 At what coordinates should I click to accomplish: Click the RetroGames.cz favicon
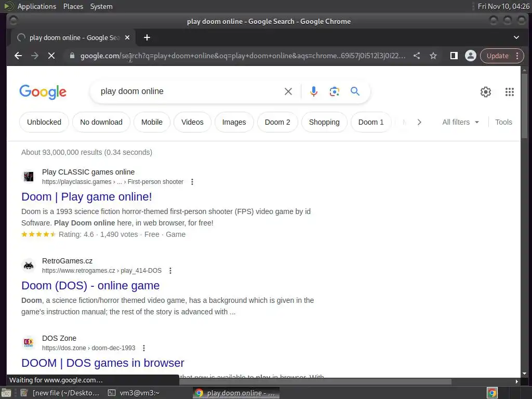coord(29,265)
